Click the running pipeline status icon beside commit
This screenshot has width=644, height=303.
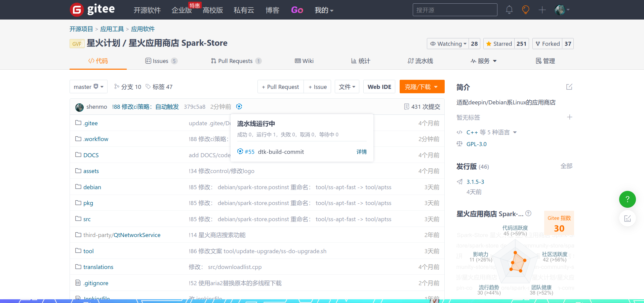pos(239,107)
